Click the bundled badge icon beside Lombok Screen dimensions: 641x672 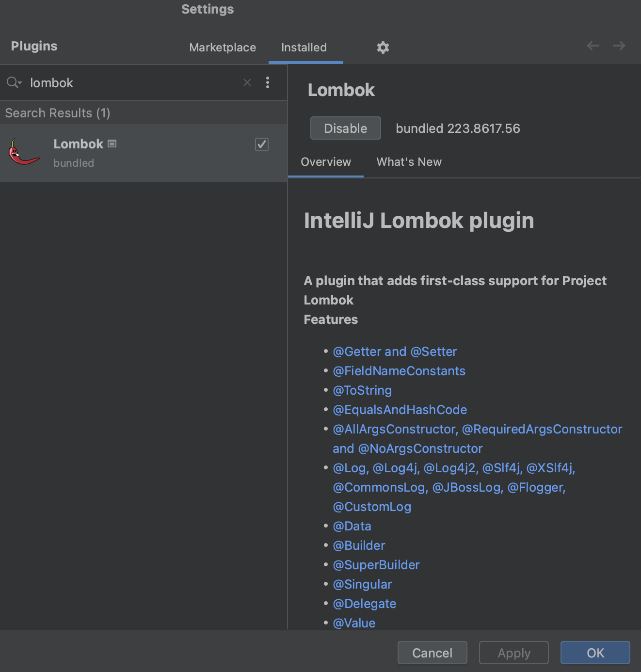point(112,144)
